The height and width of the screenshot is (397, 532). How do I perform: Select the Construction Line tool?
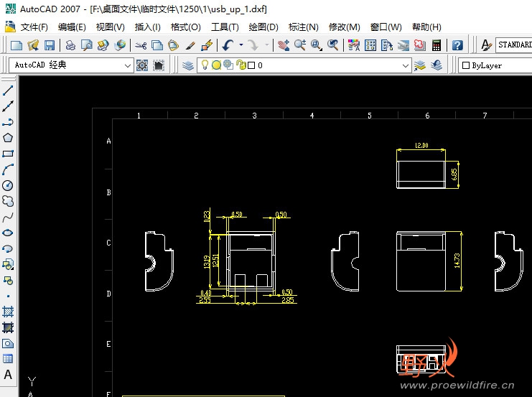tap(8, 106)
